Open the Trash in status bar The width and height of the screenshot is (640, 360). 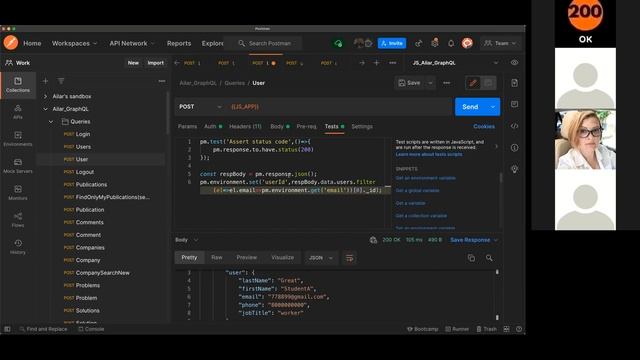click(x=487, y=329)
